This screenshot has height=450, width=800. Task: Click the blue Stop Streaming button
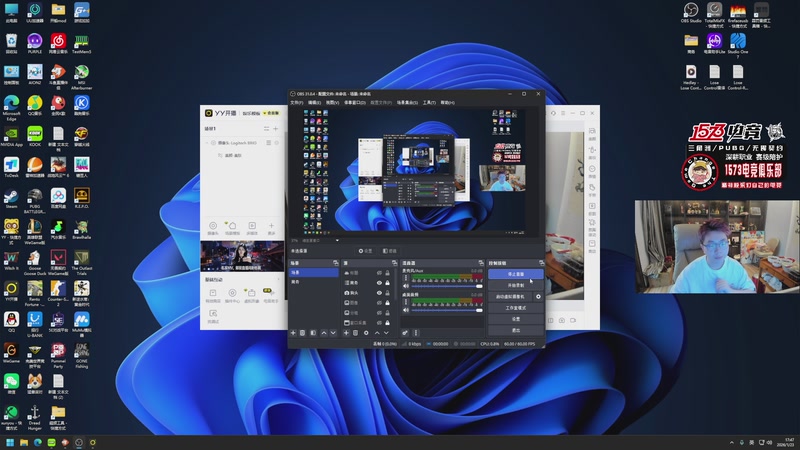tap(515, 274)
